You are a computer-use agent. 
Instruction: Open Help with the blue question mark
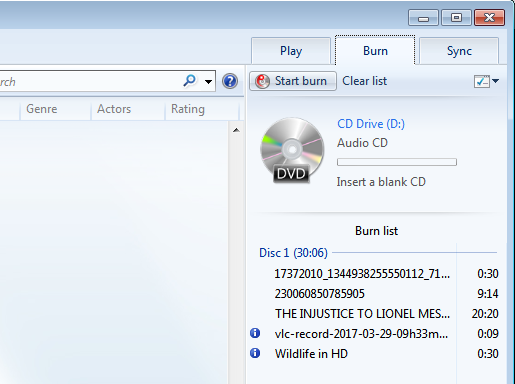click(230, 81)
